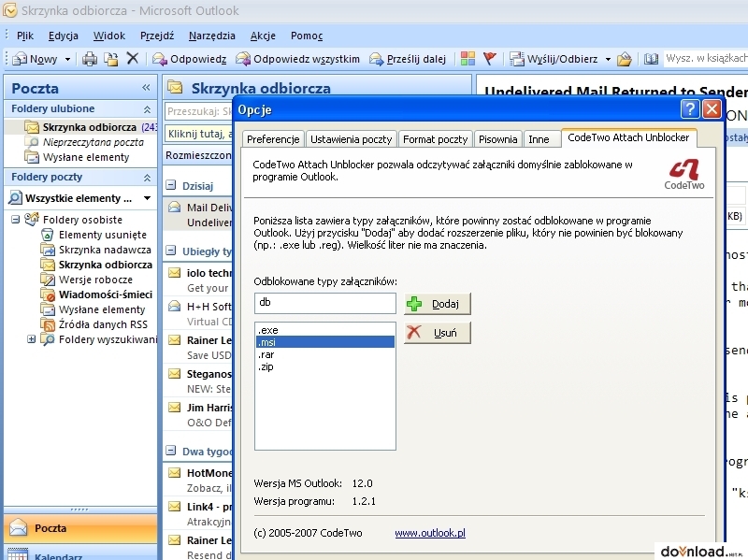Collapse the Ubiegły tydzień message group
Image resolution: width=748 pixels, height=560 pixels.
(x=170, y=251)
